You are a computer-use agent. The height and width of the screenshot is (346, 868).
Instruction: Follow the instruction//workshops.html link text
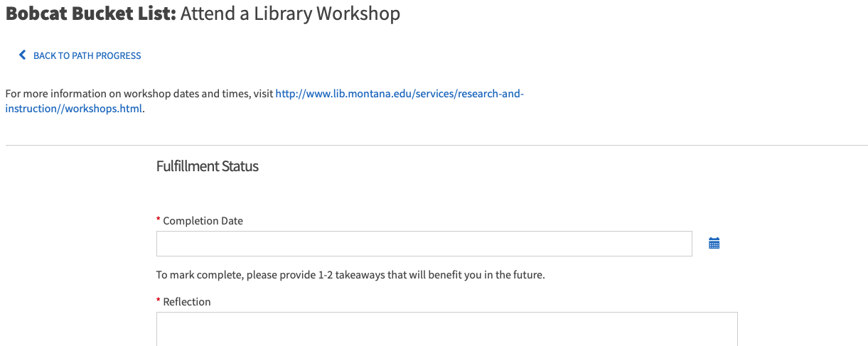point(74,109)
